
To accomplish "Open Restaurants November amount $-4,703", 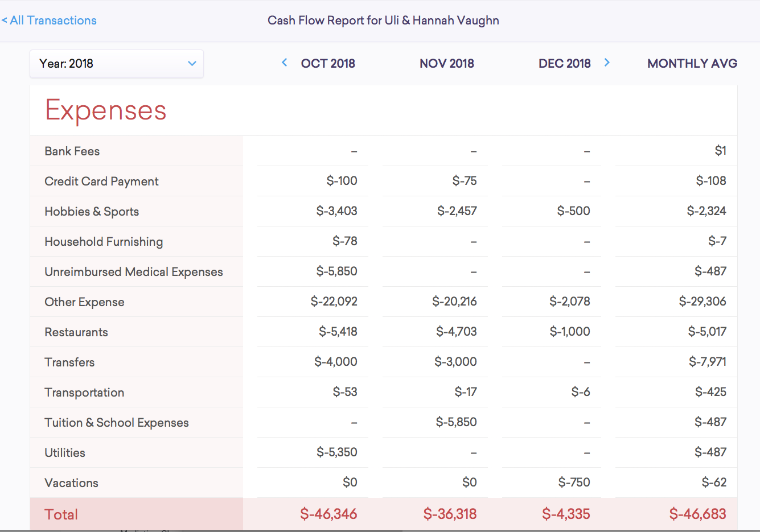I will [457, 332].
